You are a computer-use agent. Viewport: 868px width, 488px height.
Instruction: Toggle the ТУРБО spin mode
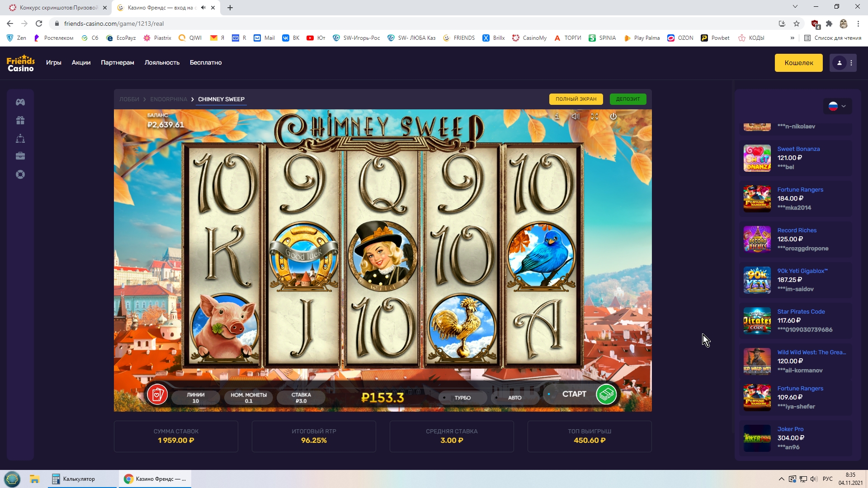(462, 398)
